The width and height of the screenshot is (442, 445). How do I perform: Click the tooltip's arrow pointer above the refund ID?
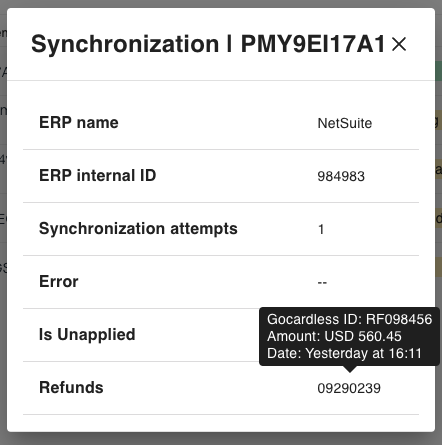pos(349,369)
